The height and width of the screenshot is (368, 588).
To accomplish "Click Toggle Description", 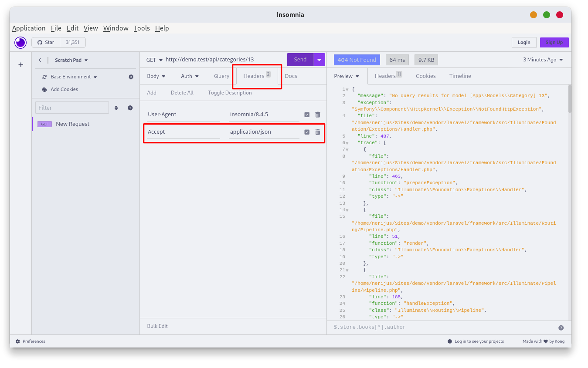I will coord(230,93).
